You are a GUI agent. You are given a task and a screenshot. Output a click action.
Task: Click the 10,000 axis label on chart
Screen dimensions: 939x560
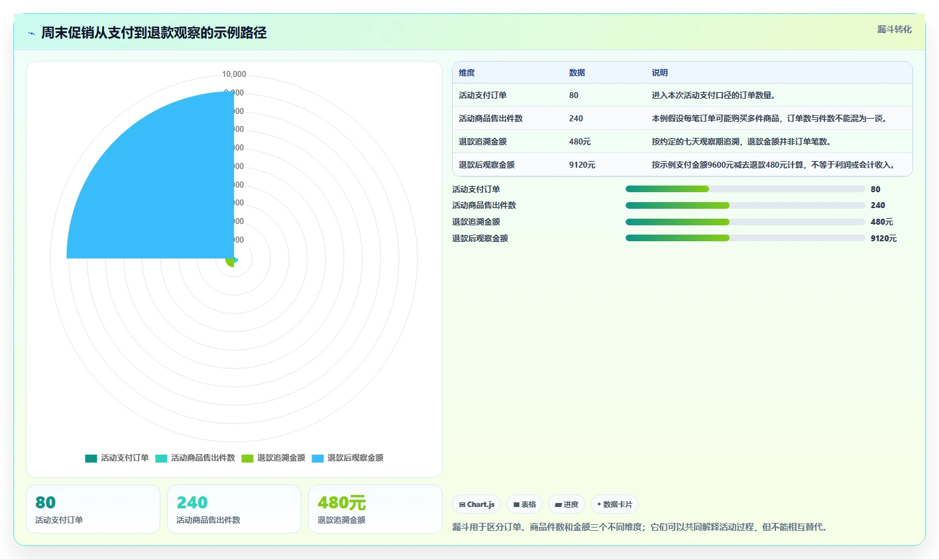[x=234, y=74]
